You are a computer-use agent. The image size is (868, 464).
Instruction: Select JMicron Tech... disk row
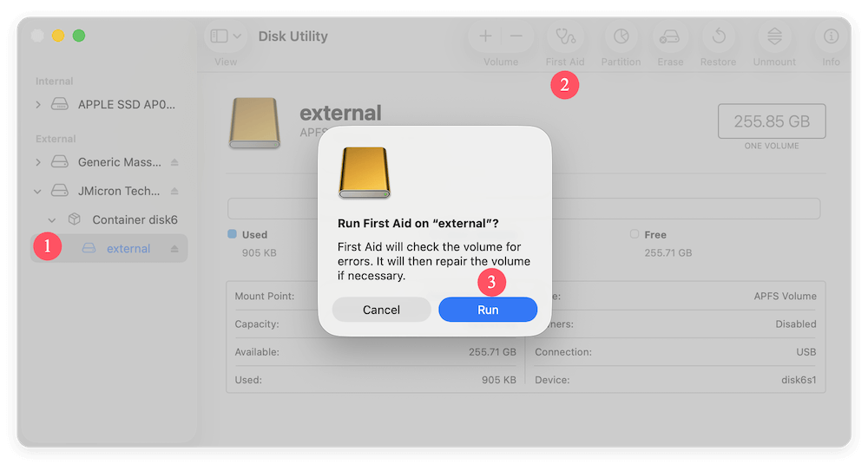(109, 191)
